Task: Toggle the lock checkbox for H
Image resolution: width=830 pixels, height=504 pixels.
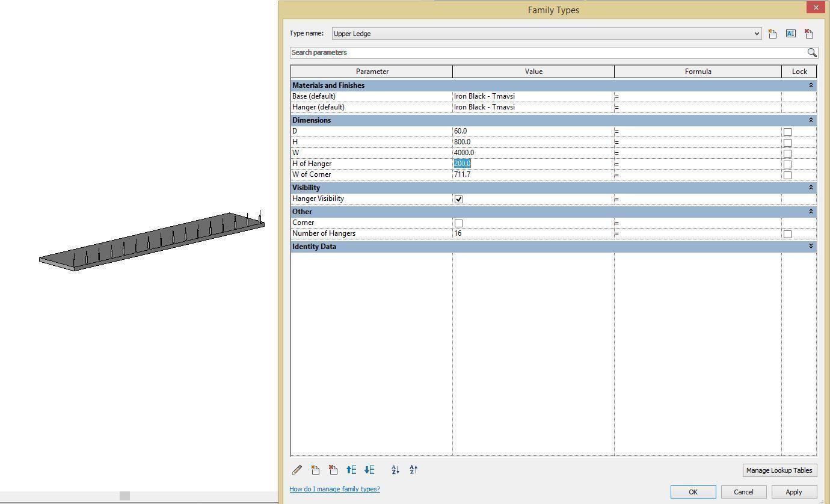Action: (787, 143)
